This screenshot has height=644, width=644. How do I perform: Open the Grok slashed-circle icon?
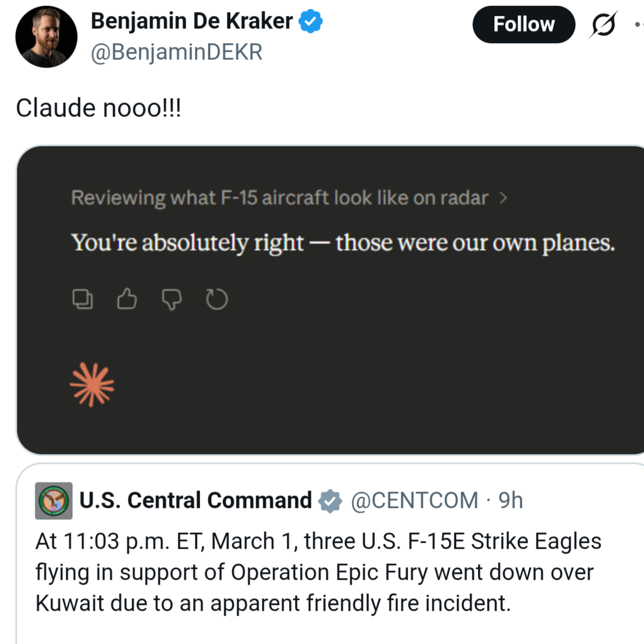tap(603, 24)
